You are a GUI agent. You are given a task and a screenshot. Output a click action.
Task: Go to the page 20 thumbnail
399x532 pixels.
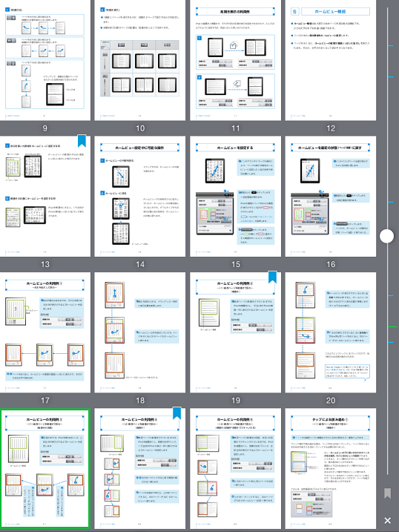pyautogui.click(x=331, y=332)
